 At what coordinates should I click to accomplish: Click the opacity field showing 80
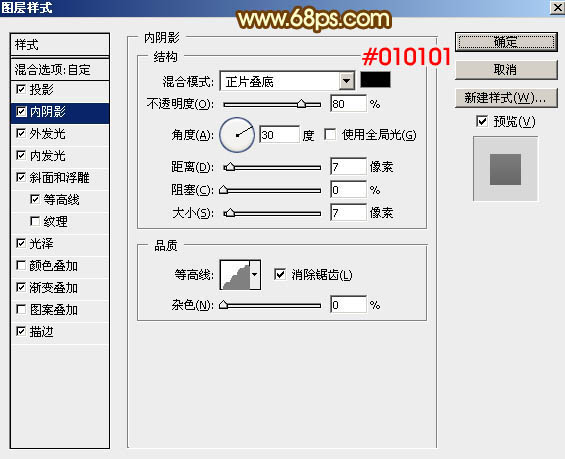tap(348, 104)
